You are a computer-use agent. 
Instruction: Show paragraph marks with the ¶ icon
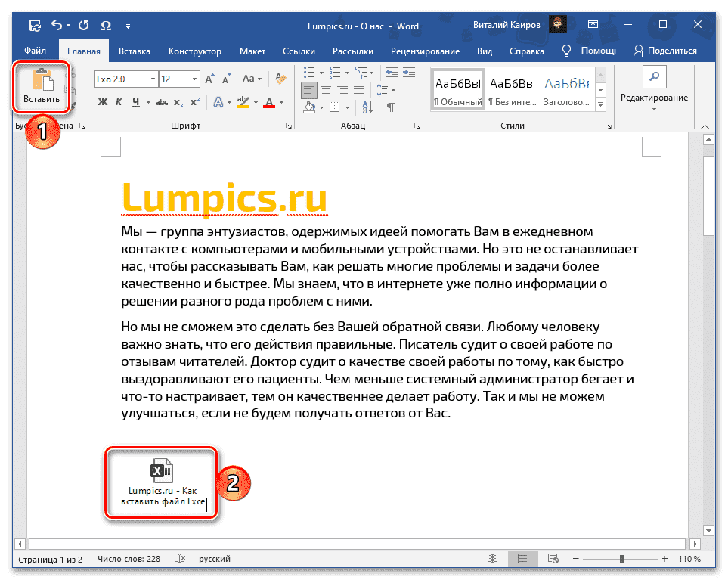(x=391, y=107)
